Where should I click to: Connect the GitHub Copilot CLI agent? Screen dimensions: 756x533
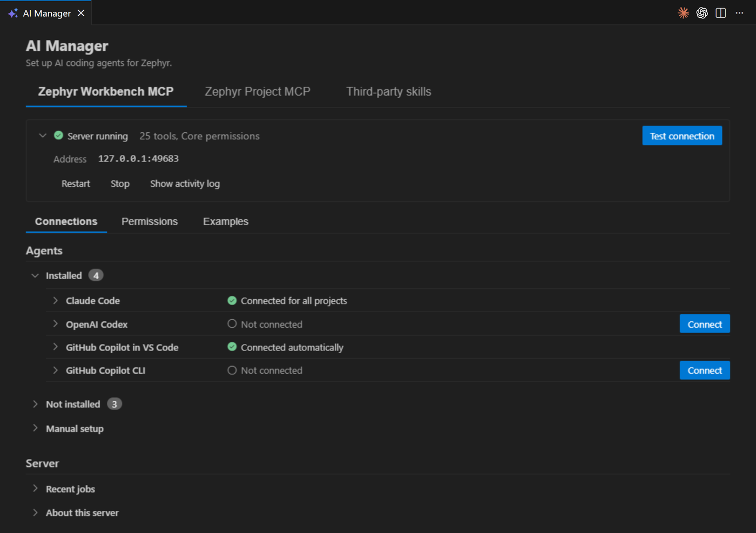click(705, 370)
